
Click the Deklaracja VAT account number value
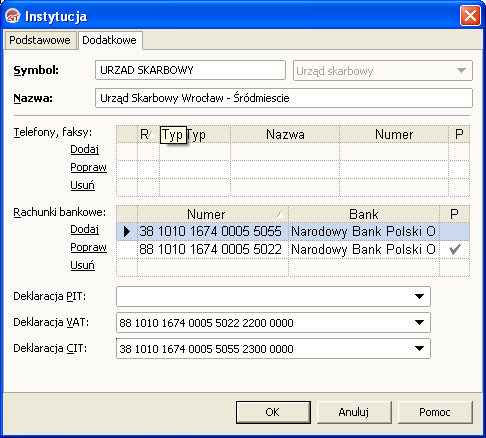point(206,323)
